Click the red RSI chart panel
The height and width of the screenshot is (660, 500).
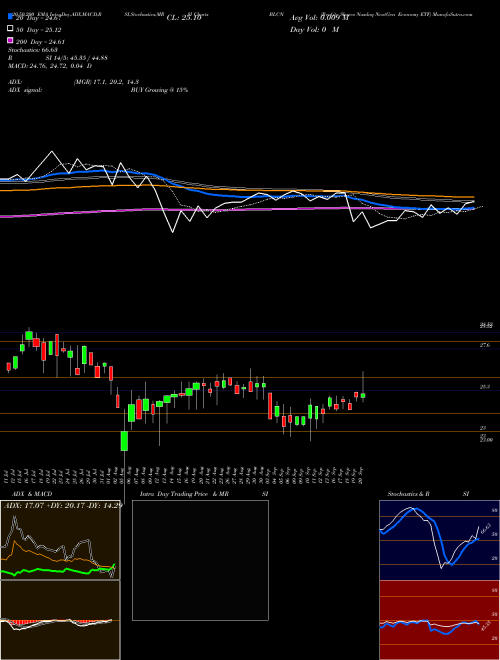click(439, 620)
